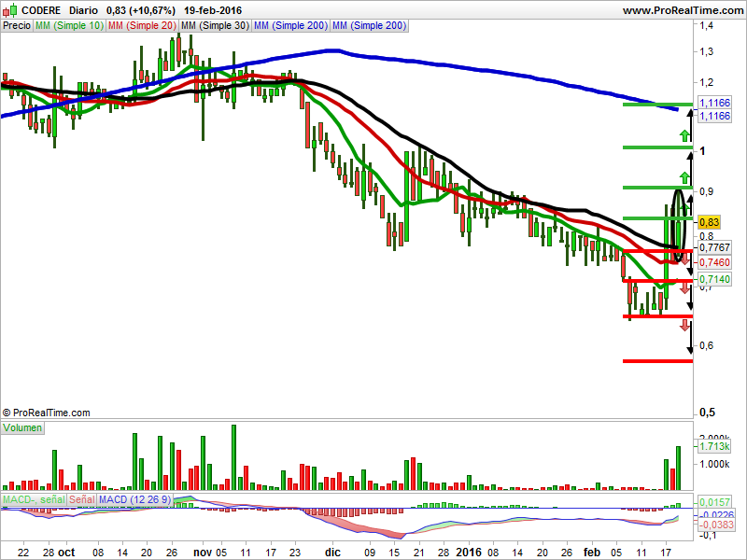Click the red Señal label
Screen dimensions: 747x560
click(82, 499)
